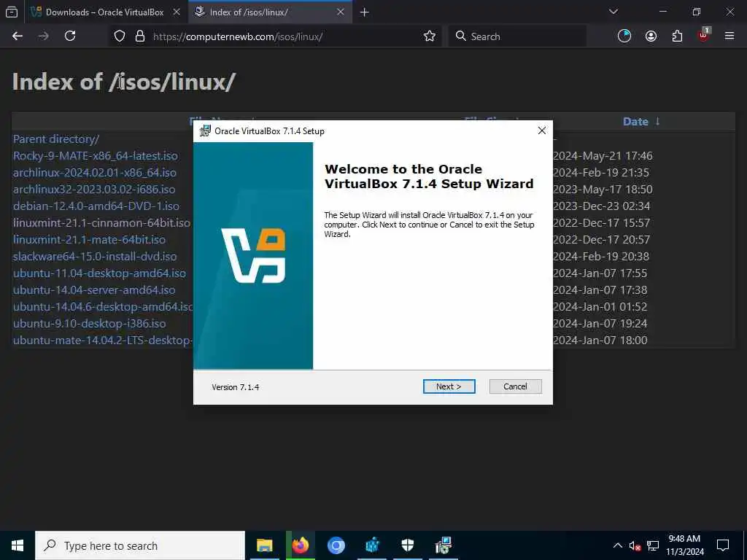Open File Explorer from taskbar
The width and height of the screenshot is (747, 560).
click(x=264, y=545)
